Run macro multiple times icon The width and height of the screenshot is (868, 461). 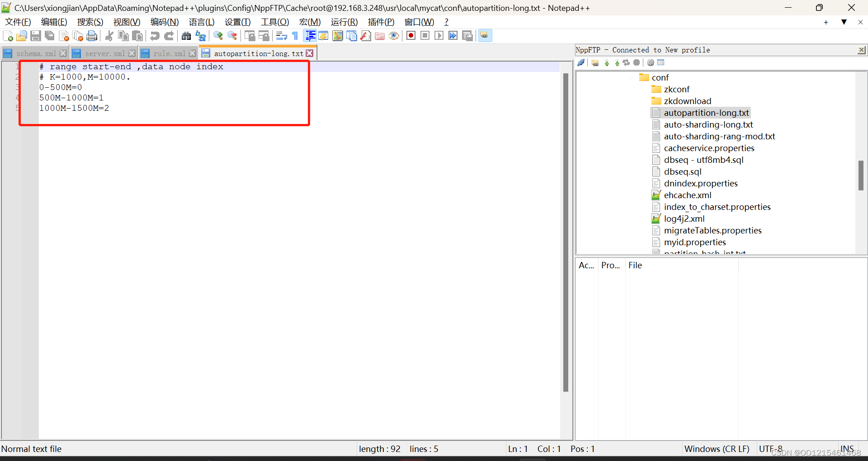453,36
